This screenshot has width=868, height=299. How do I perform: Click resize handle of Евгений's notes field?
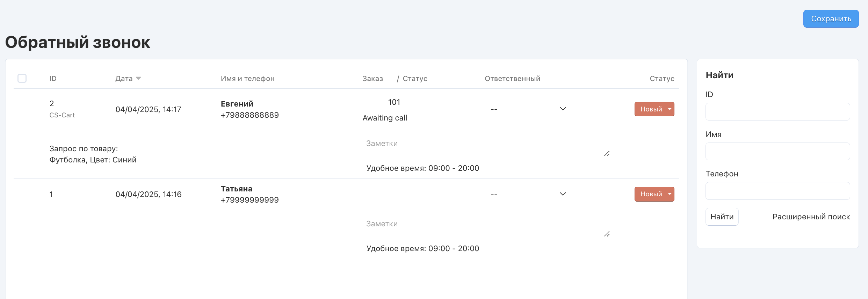[x=607, y=154]
